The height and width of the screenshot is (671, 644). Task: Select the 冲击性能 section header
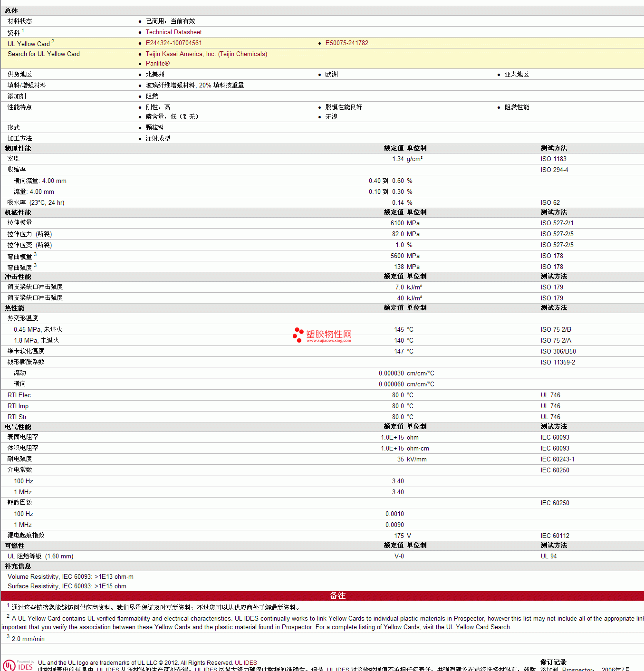[18, 277]
